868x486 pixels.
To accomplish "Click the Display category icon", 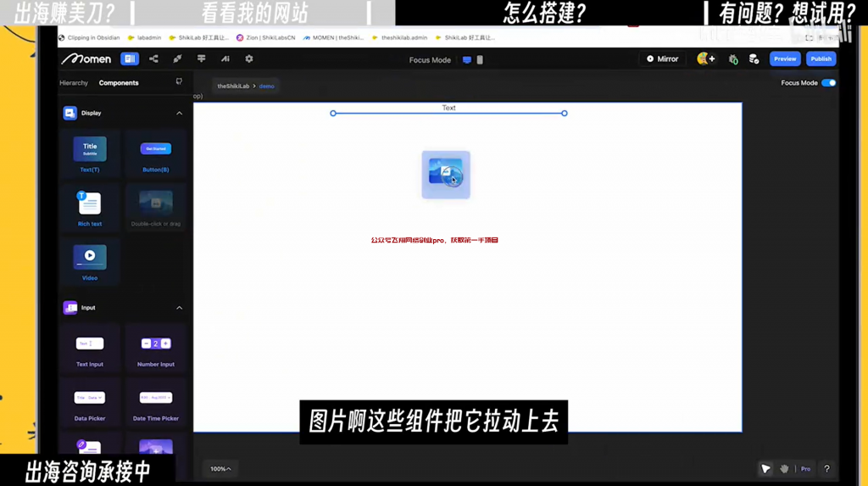I will tap(70, 113).
